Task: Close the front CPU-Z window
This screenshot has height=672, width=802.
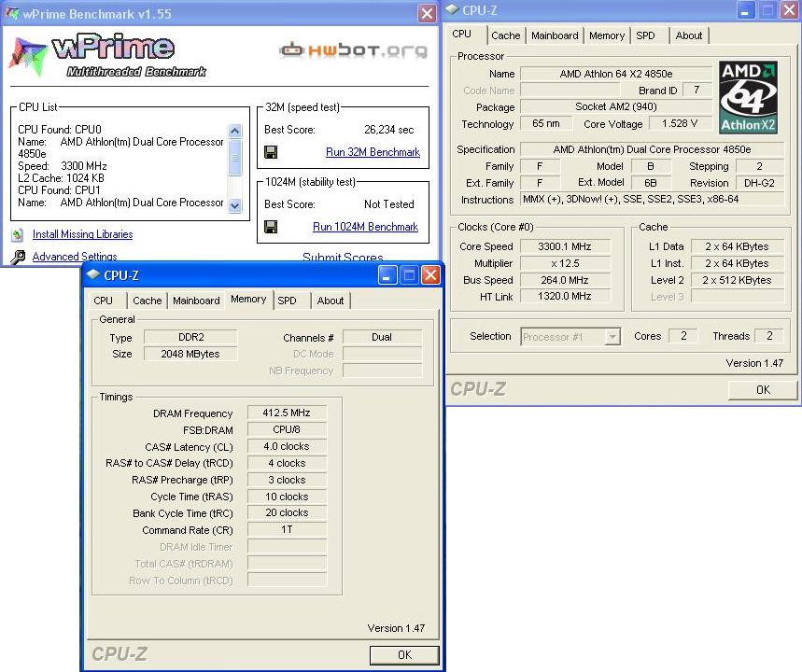Action: 430,275
